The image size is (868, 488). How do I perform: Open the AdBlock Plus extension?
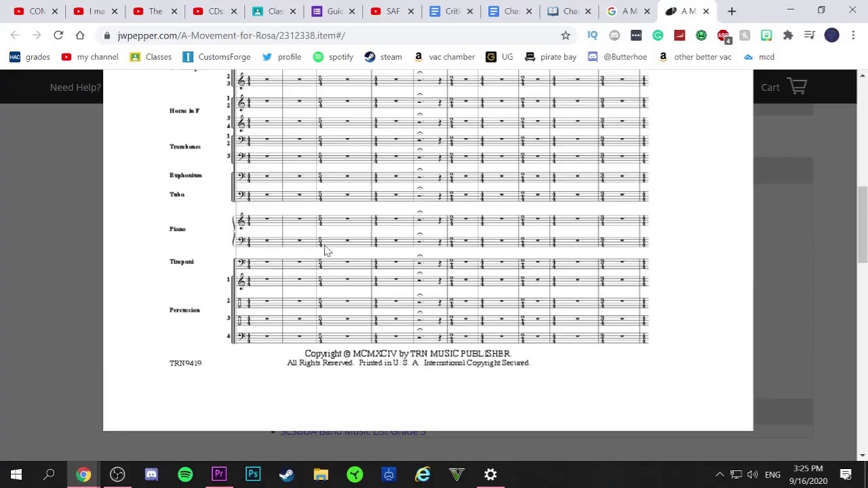point(724,35)
